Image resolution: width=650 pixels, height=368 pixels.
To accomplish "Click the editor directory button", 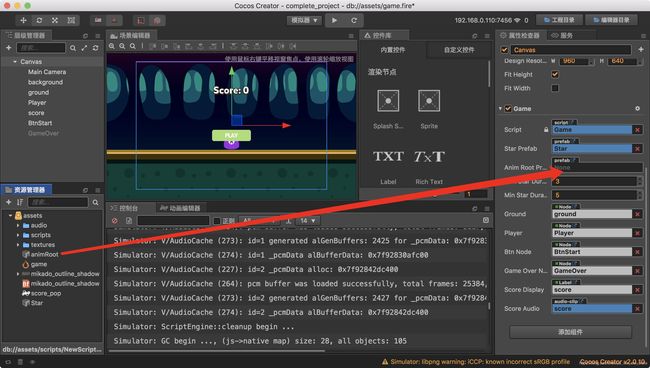I will 611,20.
